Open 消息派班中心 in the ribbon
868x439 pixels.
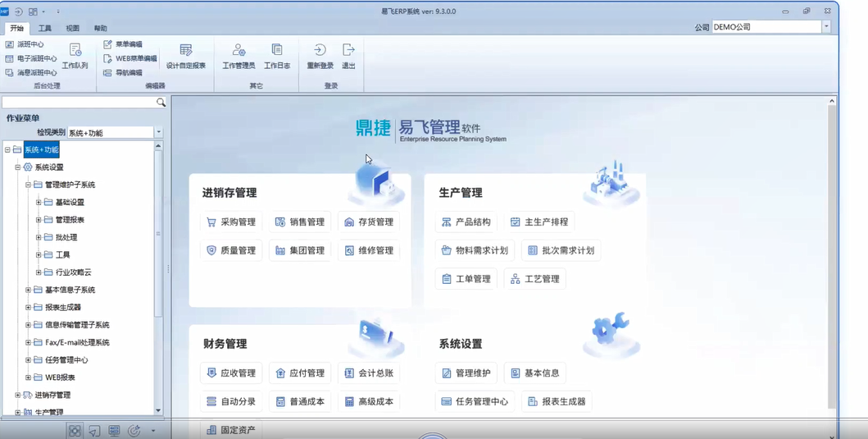coord(31,72)
